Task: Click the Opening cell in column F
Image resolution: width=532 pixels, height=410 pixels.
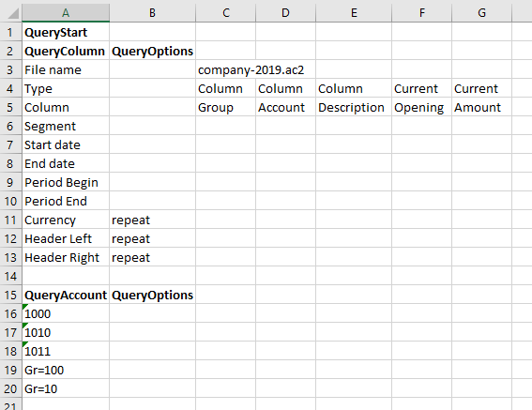Action: (x=421, y=108)
